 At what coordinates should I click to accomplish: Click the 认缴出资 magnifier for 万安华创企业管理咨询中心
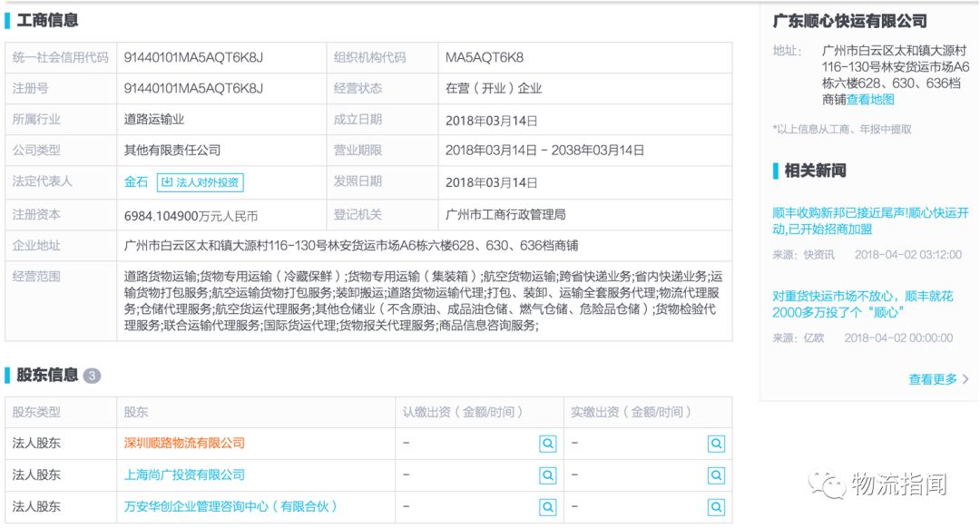(x=547, y=505)
